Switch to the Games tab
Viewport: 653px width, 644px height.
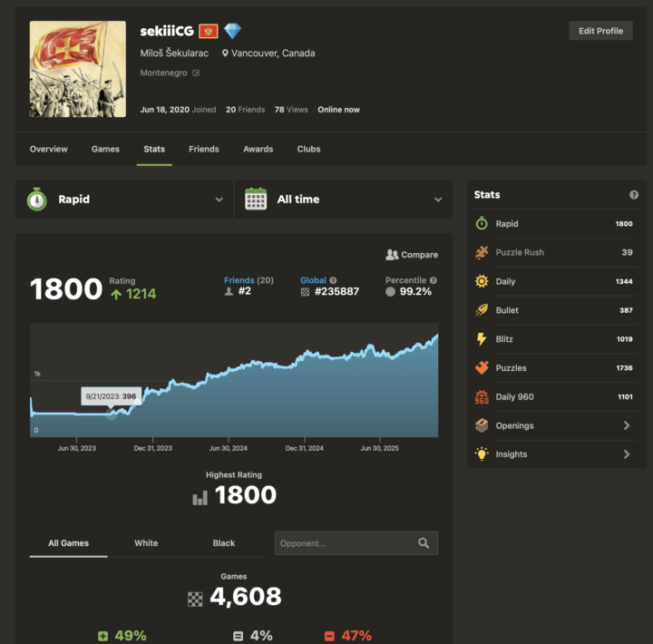pos(105,149)
